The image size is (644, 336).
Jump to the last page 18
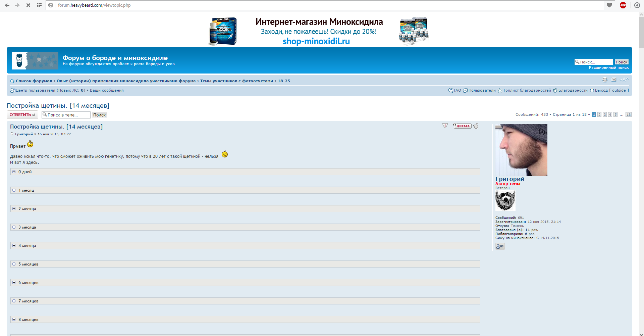click(x=629, y=114)
